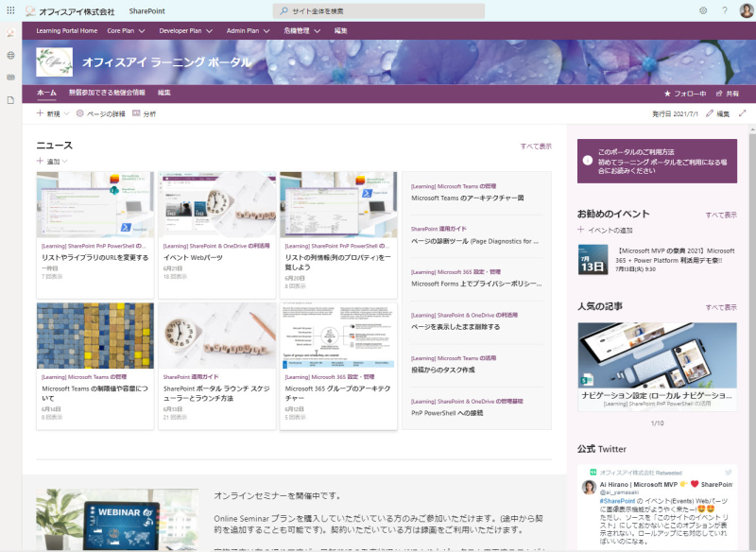756x552 pixels.
Task: Open home icon atop left app rail
Action: pos(10,33)
